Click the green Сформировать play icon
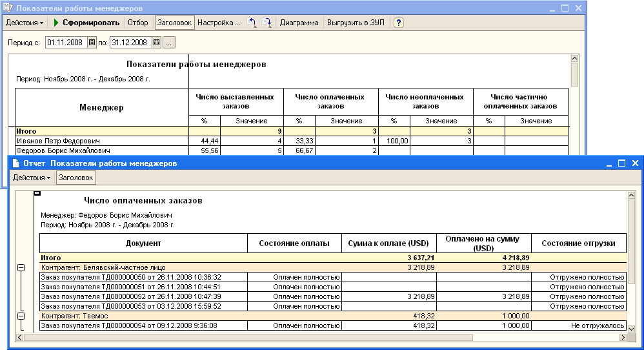 56,23
